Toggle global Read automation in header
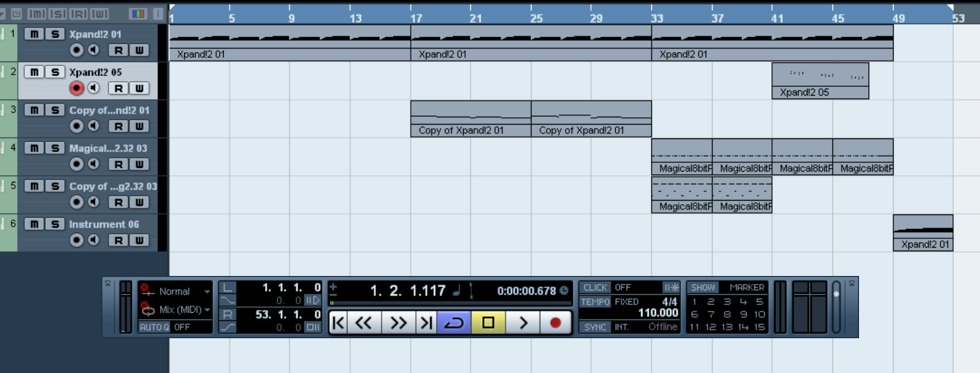Screen dimensions: 980x373 pos(79,14)
